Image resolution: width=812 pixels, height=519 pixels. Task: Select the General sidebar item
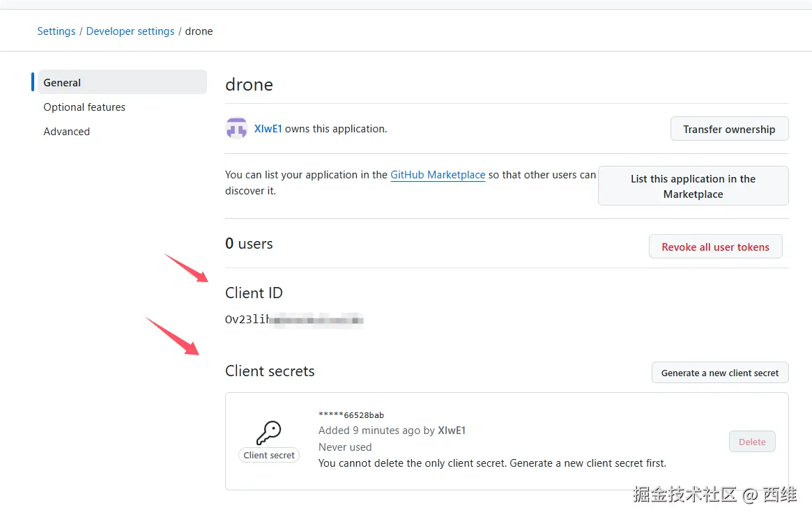click(122, 82)
